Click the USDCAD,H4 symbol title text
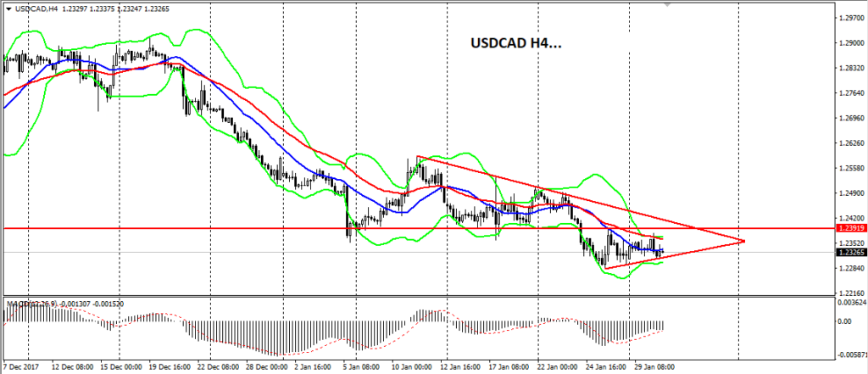 click(42, 7)
